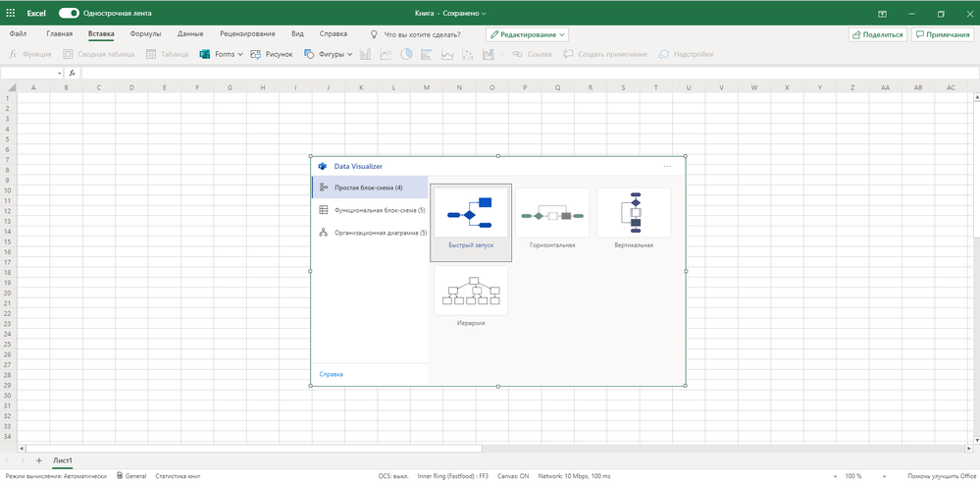Select column header A

[33, 87]
